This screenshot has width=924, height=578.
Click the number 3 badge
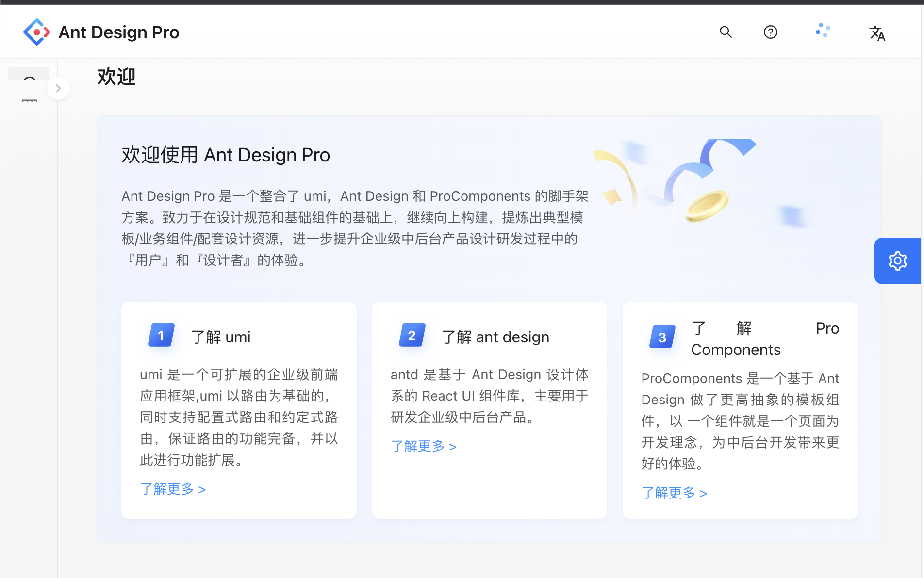click(662, 337)
